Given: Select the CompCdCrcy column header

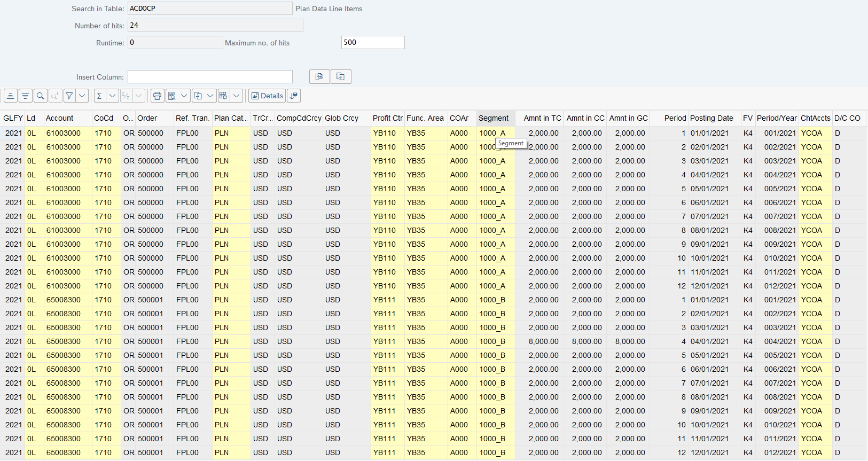Looking at the screenshot, I should (x=299, y=118).
